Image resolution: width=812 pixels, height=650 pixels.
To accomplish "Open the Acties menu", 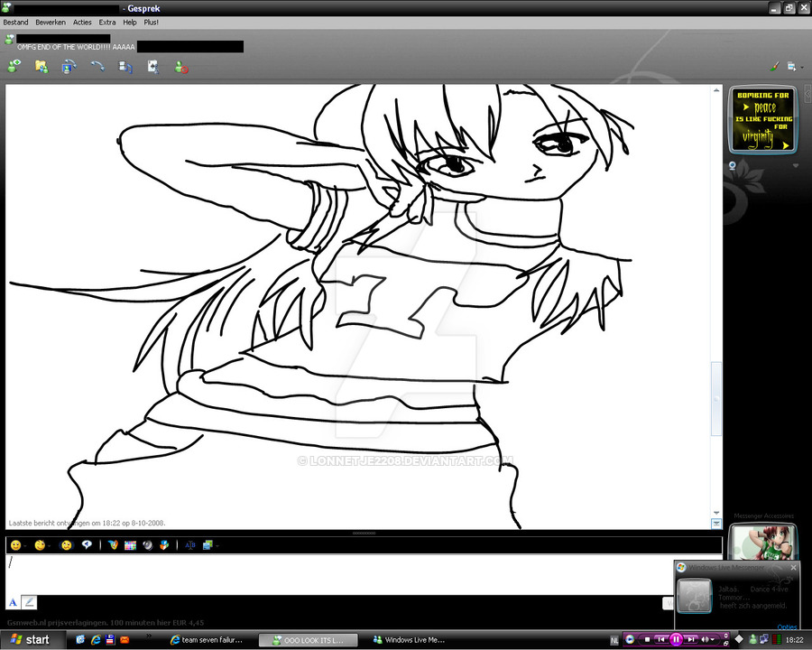I will tap(81, 22).
